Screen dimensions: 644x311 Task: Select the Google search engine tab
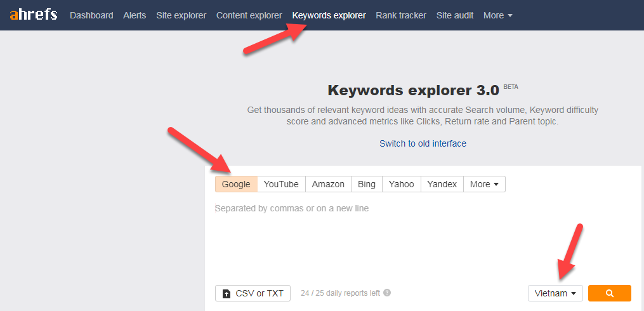coord(236,184)
